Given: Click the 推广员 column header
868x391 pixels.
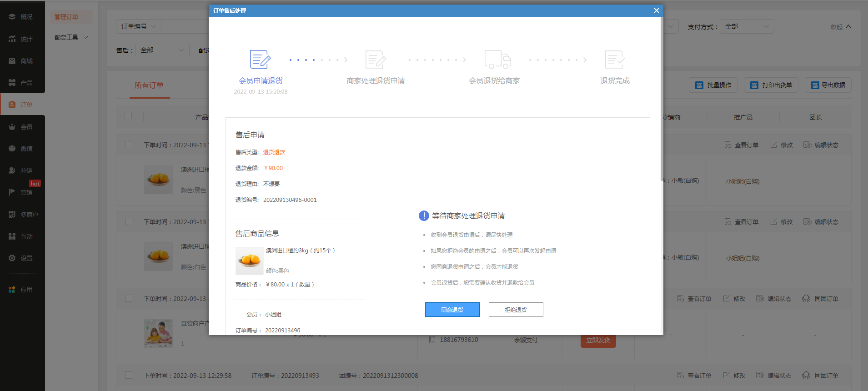Looking at the screenshot, I should (x=743, y=117).
